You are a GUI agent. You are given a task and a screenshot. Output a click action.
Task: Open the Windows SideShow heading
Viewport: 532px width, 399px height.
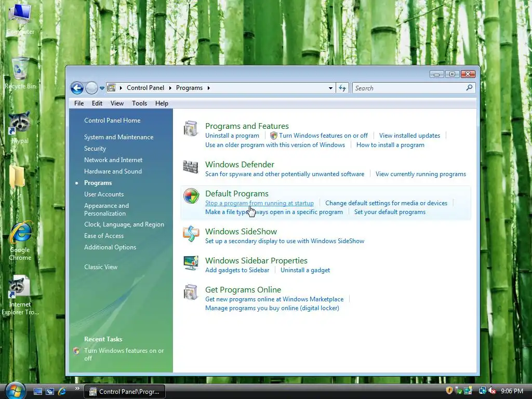(x=241, y=232)
